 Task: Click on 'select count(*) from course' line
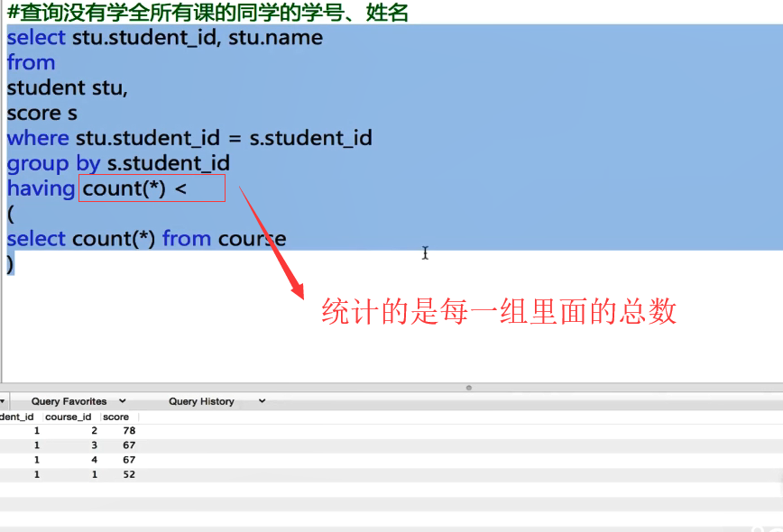146,239
